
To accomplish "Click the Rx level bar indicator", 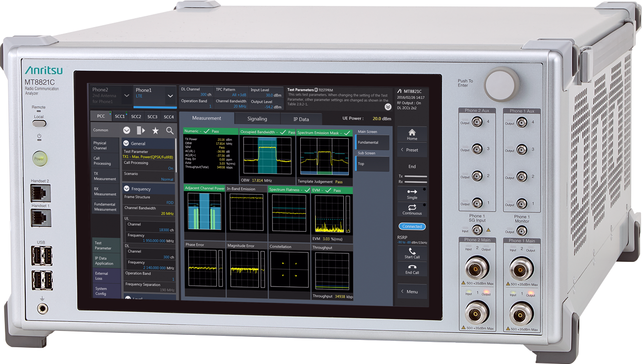I will point(416,181).
